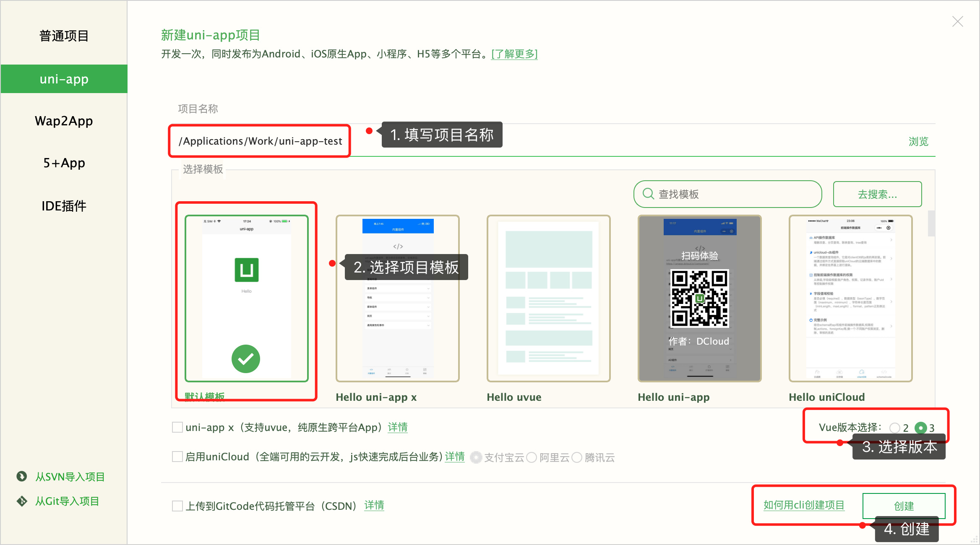Click the 新建uni-app项目 heading
Viewport: 980px width, 545px height.
211,35
